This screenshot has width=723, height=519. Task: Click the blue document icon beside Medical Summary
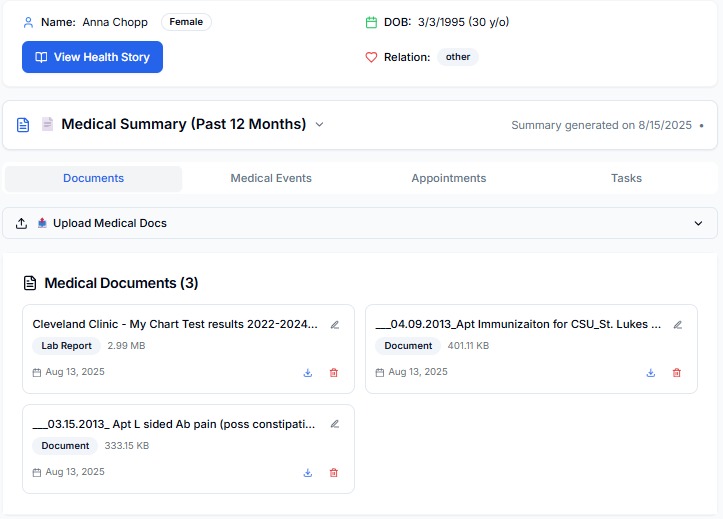tap(23, 125)
